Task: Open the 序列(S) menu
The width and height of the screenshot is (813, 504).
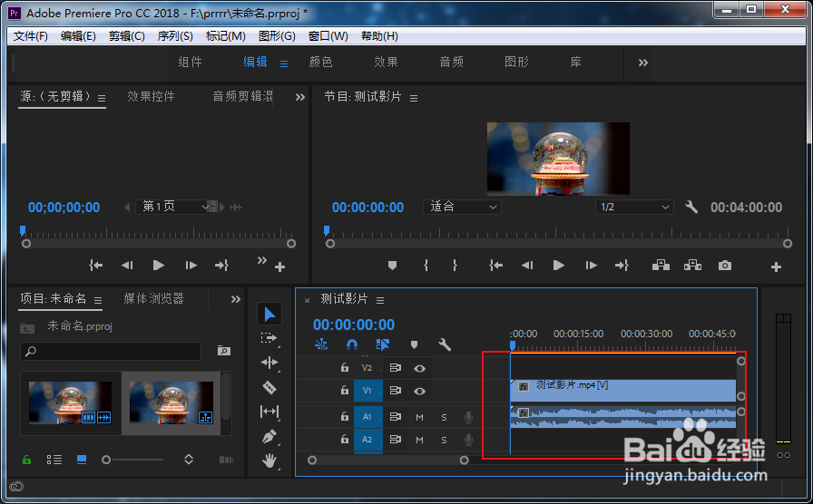Action: pos(175,35)
